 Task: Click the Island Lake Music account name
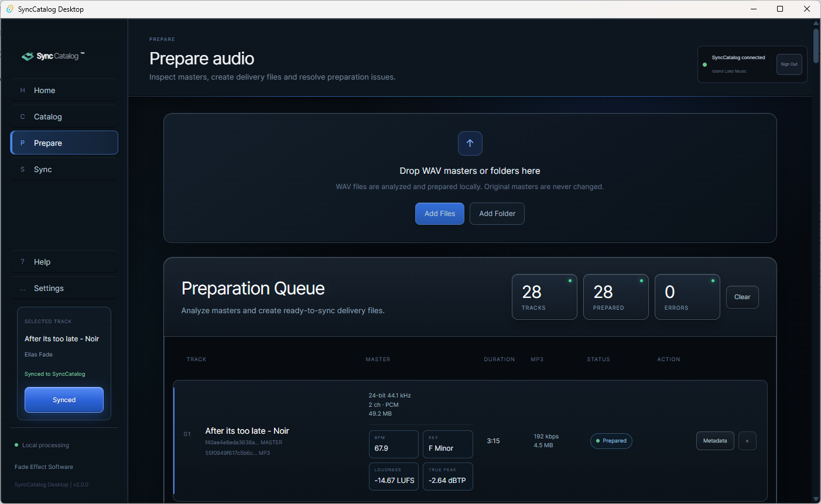pos(729,71)
